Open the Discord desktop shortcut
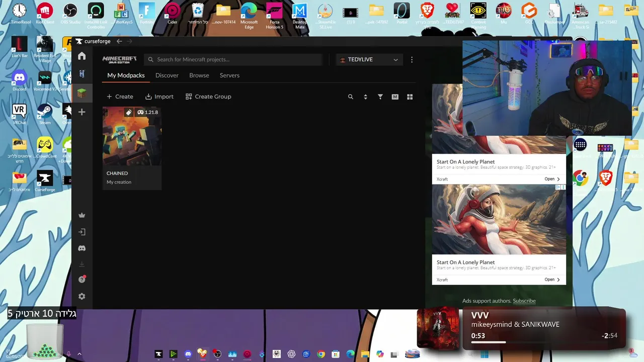This screenshot has height=362, width=644. point(19,81)
